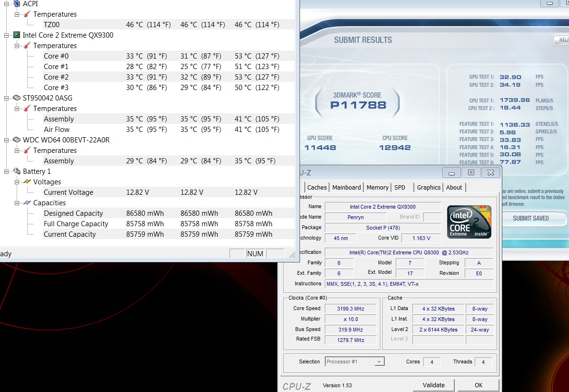Click the Voltages lightning icon
The image size is (569, 392).
[x=27, y=182]
